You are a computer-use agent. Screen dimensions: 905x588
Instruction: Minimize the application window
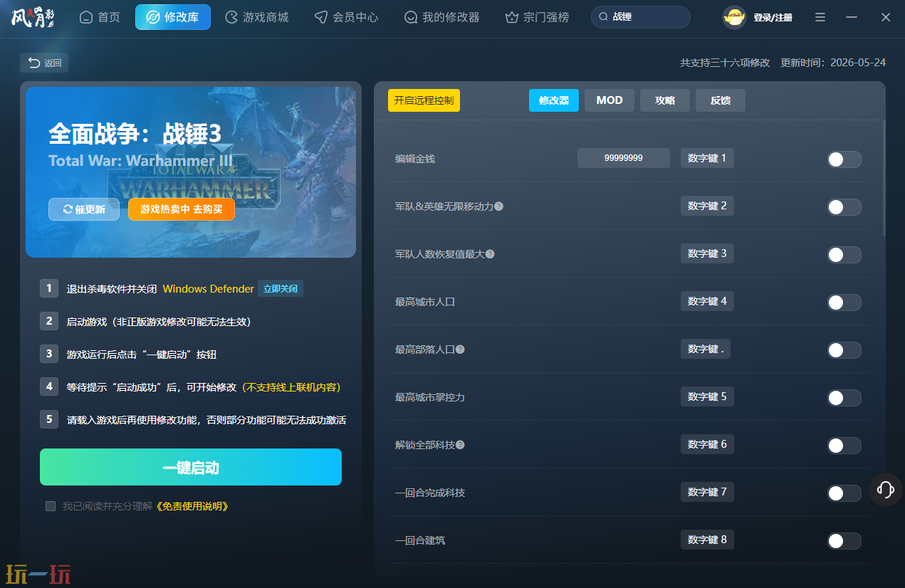[x=852, y=17]
